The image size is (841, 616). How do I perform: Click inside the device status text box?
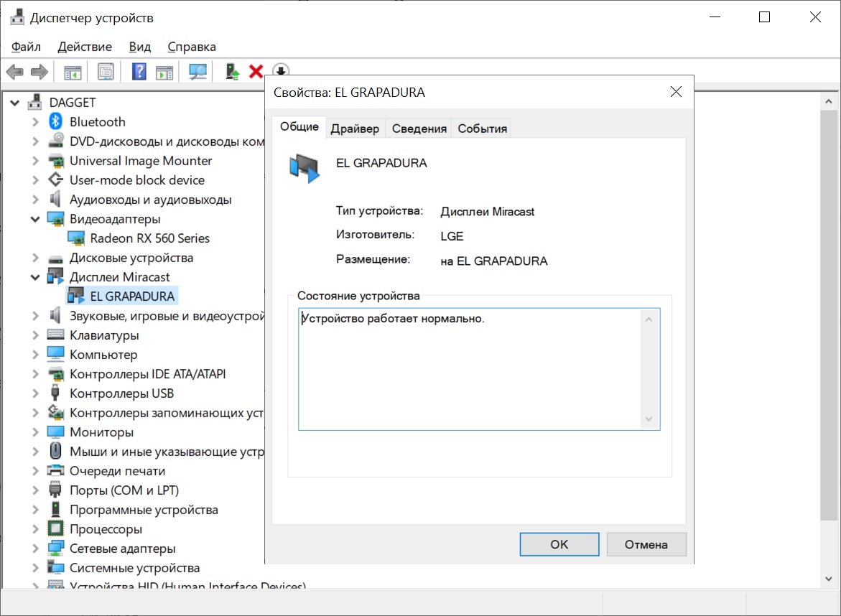[471, 369]
